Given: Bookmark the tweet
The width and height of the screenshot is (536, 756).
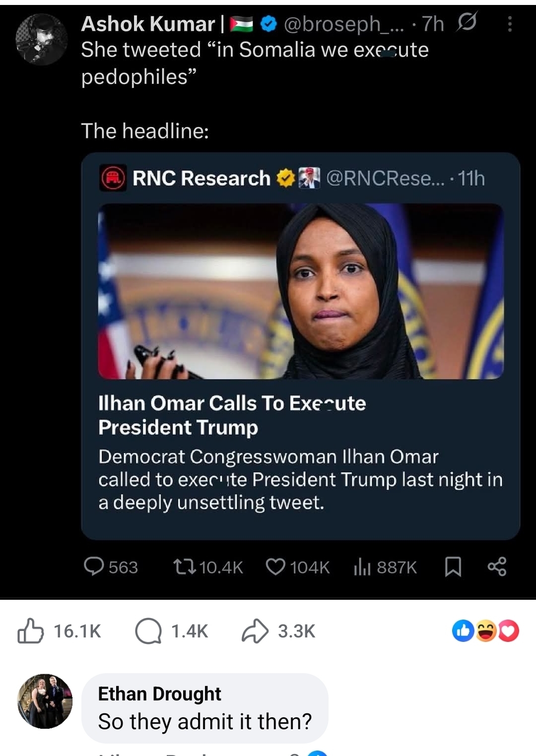Looking at the screenshot, I should 453,567.
